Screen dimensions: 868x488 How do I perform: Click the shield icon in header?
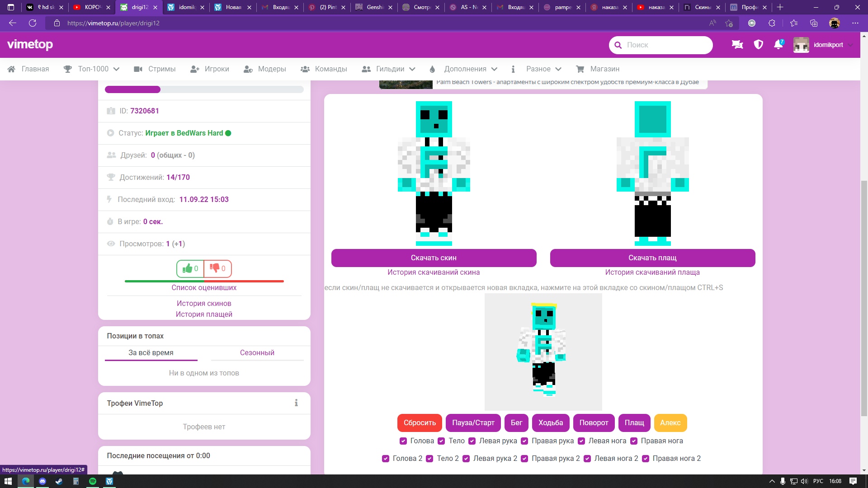[759, 44]
